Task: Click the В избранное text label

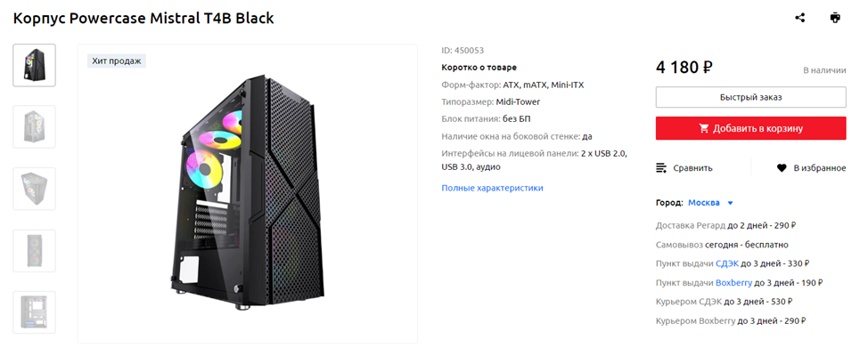Action: 819,167
